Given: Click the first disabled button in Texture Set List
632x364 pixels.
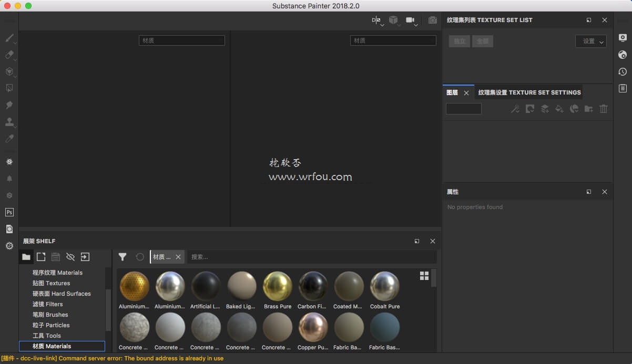Looking at the screenshot, I should [460, 41].
